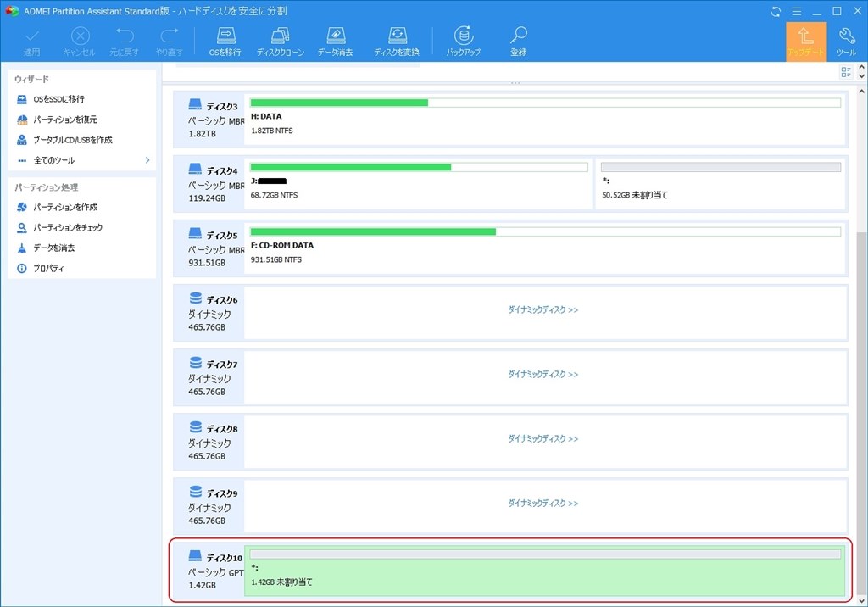Open the Wipe Data (データ消去) tool

coord(336,42)
